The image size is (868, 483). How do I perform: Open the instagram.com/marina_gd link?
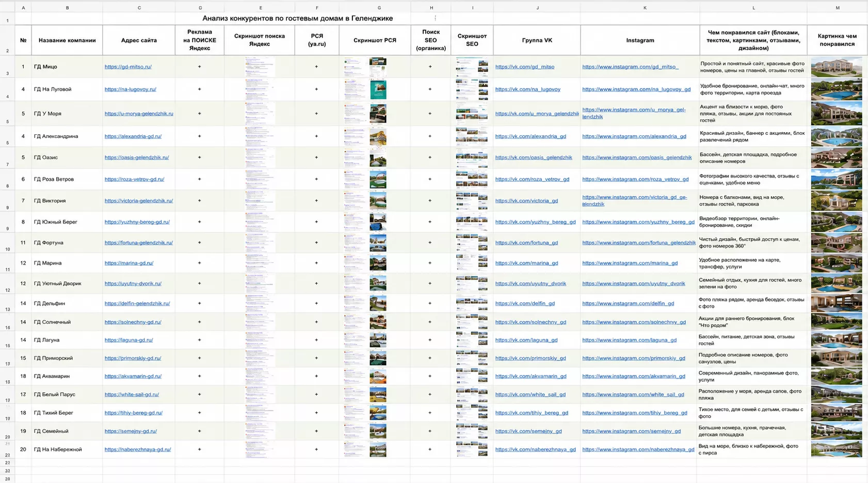coord(630,263)
